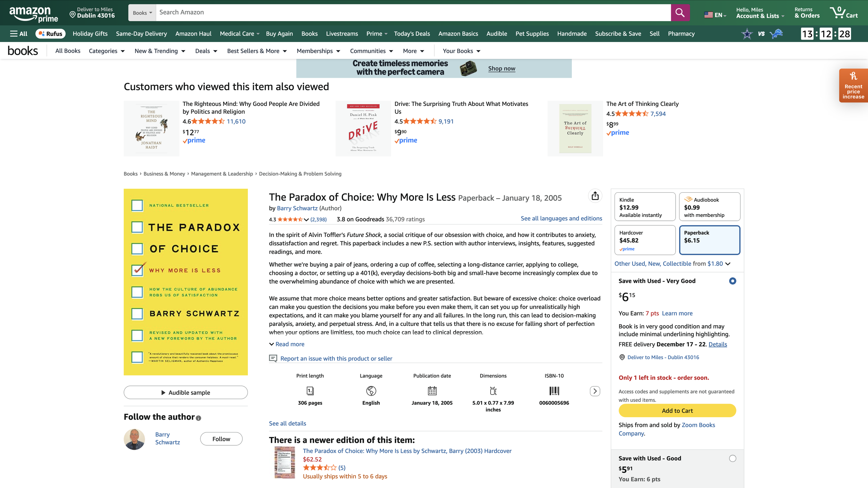Open the Recent price increase widget
Screen dimensions: 868x488
pyautogui.click(x=853, y=86)
